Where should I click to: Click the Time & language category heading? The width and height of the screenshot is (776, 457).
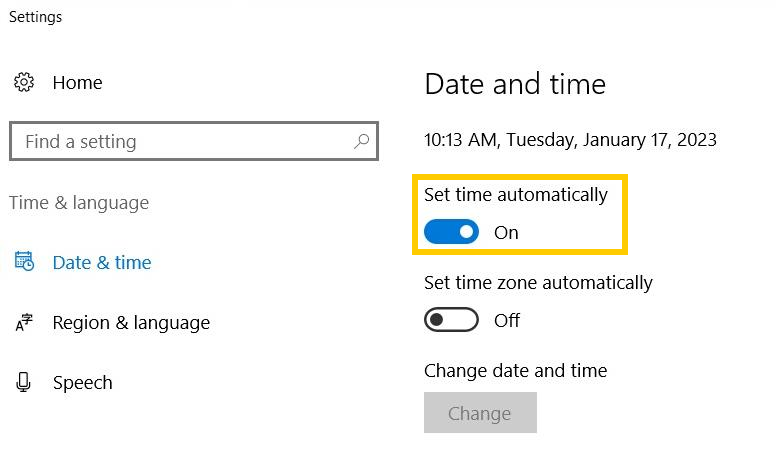pyautogui.click(x=79, y=203)
